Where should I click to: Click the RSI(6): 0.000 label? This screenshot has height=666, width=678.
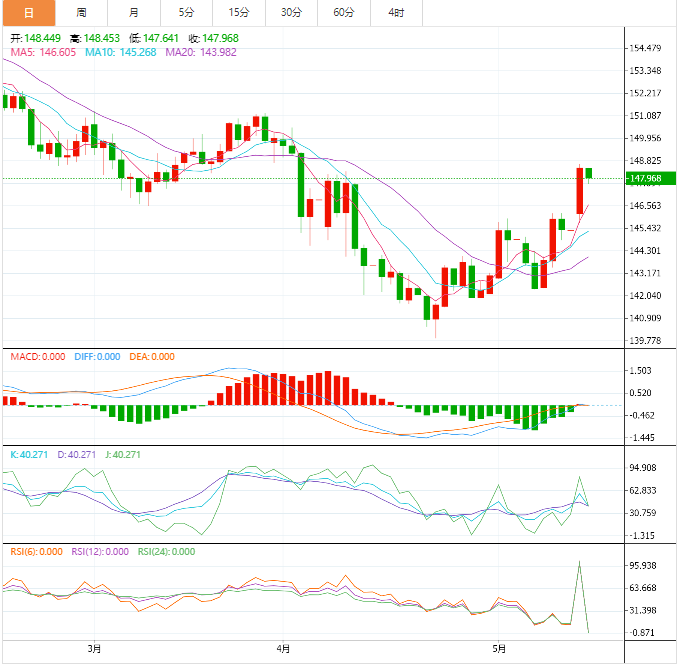coord(37,552)
